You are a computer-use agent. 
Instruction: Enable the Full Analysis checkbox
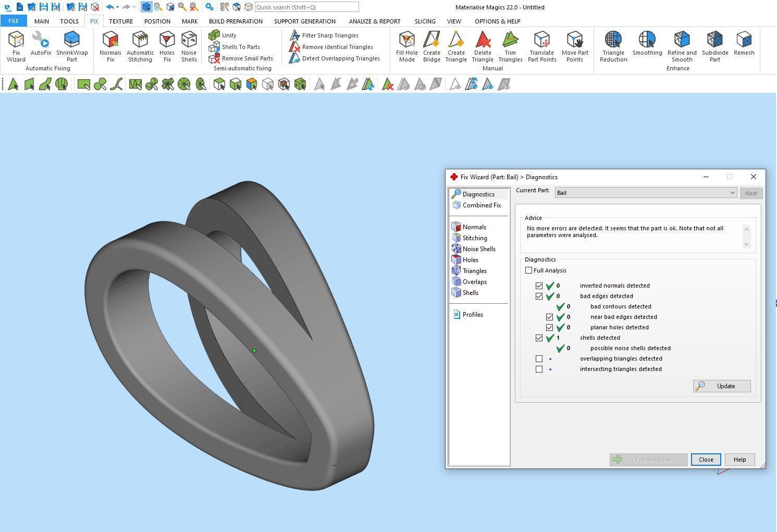click(529, 270)
